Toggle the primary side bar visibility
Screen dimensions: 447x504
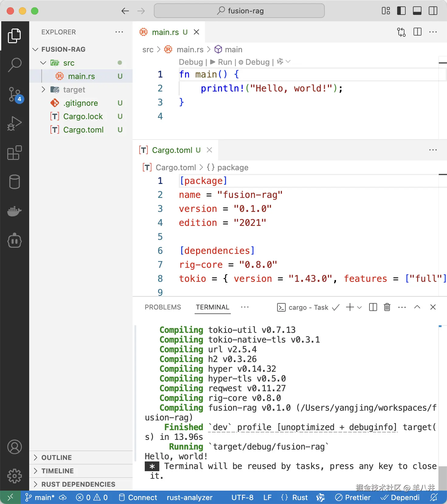pyautogui.click(x=401, y=11)
